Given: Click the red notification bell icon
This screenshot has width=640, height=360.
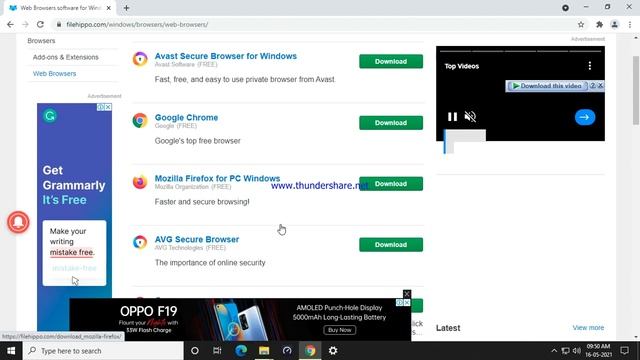Looking at the screenshot, I should 18,222.
